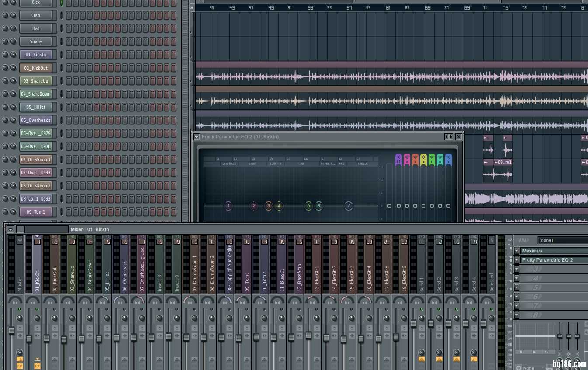This screenshot has width=588, height=370.
Task: Select the yellow band 4 token
Action: [279, 206]
